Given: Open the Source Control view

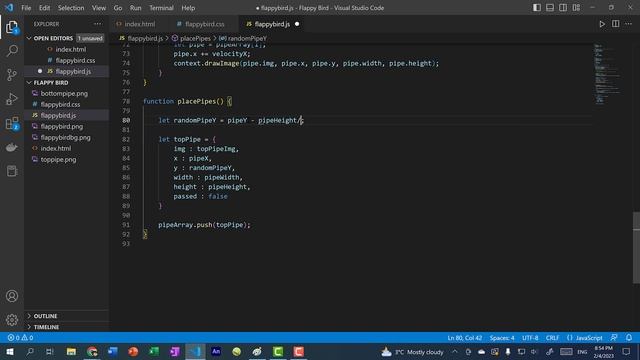Looking at the screenshot, I should (x=12, y=75).
